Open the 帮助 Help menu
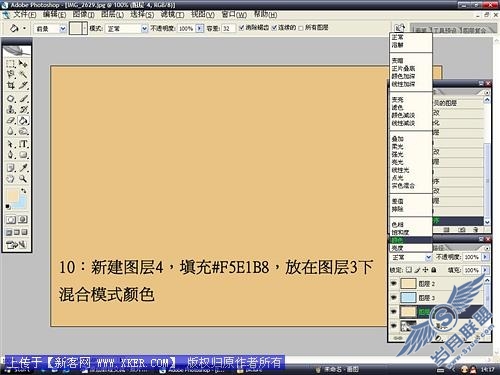 [x=265, y=15]
